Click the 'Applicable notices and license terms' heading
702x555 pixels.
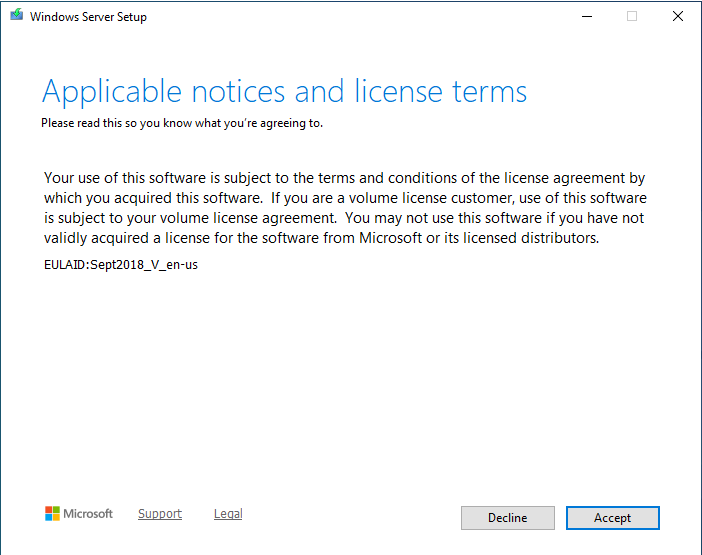[284, 92]
